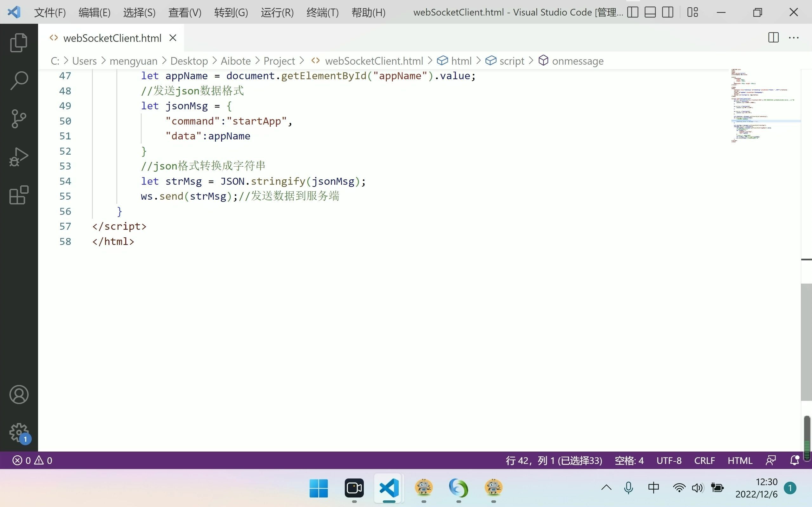Click the notifications bell in status bar
This screenshot has width=812, height=507.
pos(794,460)
